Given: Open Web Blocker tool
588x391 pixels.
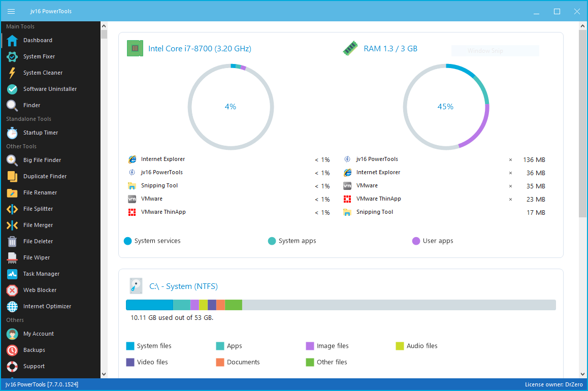Looking at the screenshot, I should click(51, 290).
